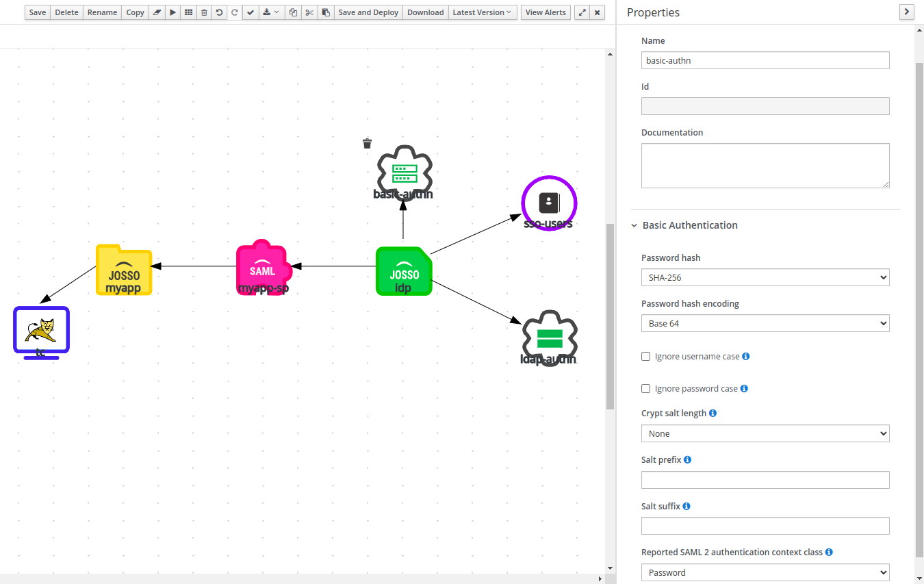
Task: Click the Delete button
Action: pos(66,12)
